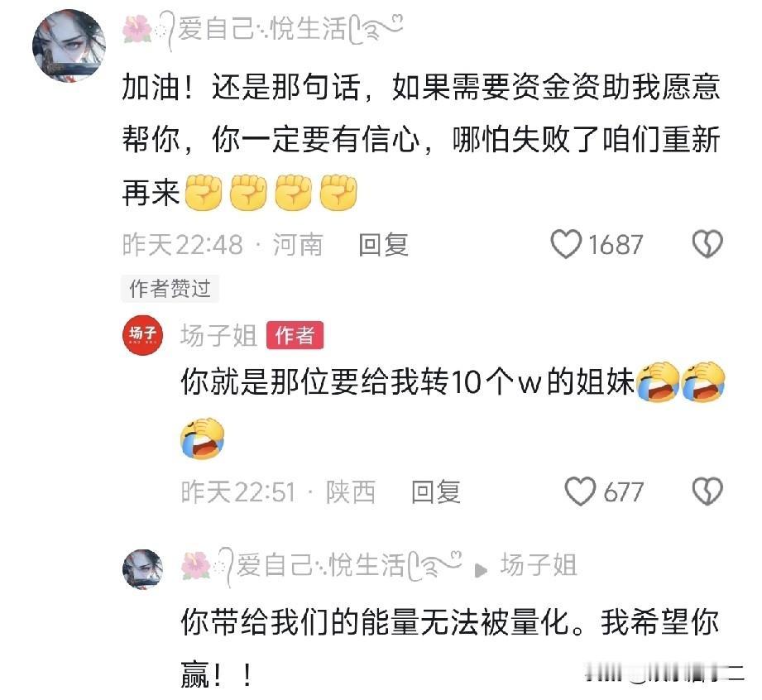
Task: Click 回复 under the 22:48 comment
Action: click(383, 245)
